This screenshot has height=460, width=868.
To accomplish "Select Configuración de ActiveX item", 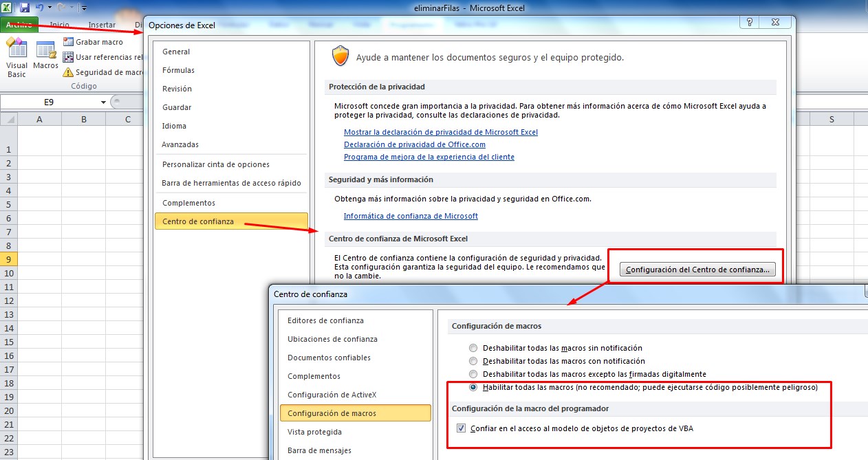I will (355, 395).
